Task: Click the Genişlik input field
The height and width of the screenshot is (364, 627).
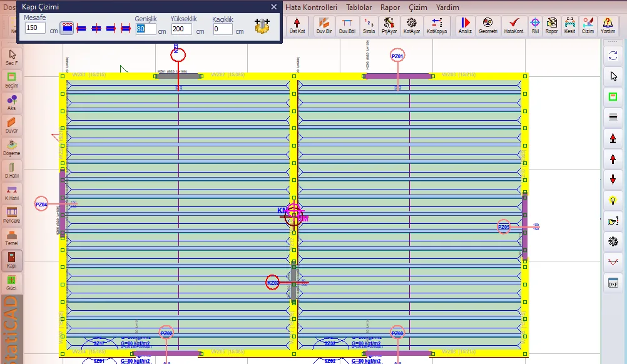Action: tap(146, 29)
